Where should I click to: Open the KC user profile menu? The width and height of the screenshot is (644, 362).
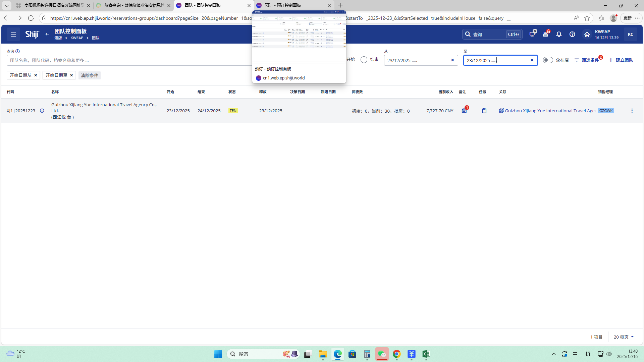pyautogui.click(x=631, y=34)
